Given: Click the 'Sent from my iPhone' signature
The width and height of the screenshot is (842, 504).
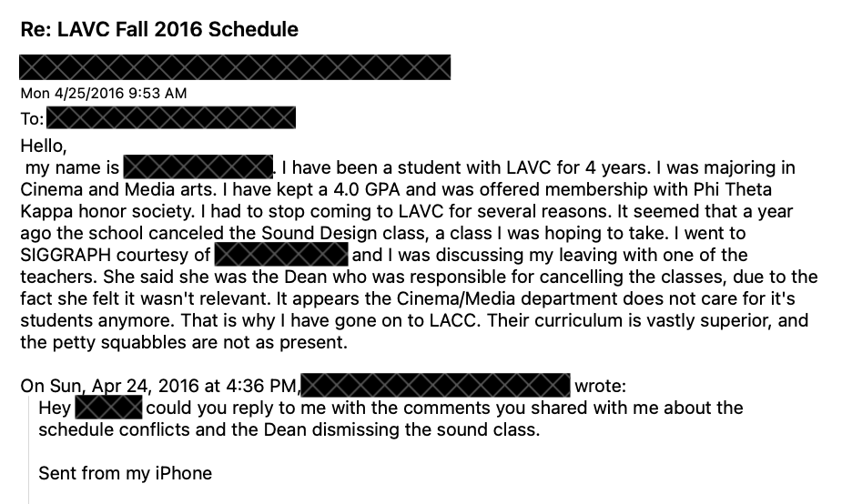Looking at the screenshot, I should 126,473.
